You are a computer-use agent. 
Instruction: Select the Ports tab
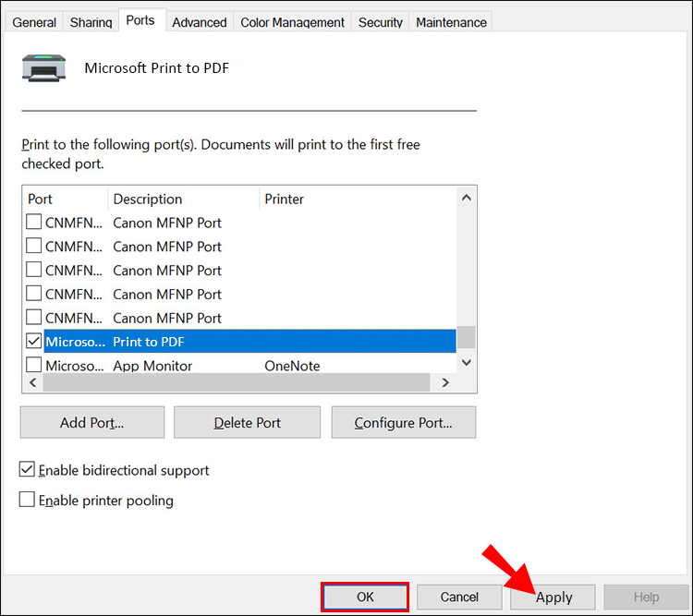(140, 20)
